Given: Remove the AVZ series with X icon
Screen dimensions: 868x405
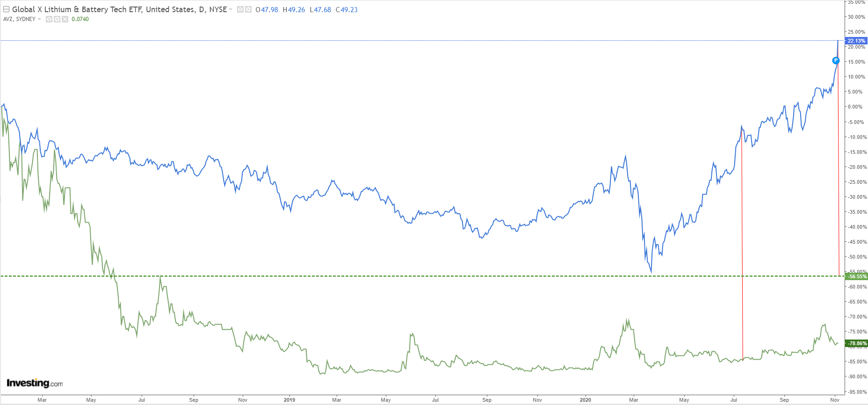Looking at the screenshot, I should point(65,19).
